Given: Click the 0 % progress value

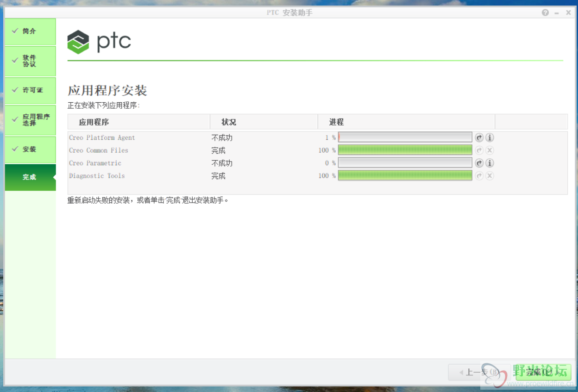Looking at the screenshot, I should click(330, 163).
